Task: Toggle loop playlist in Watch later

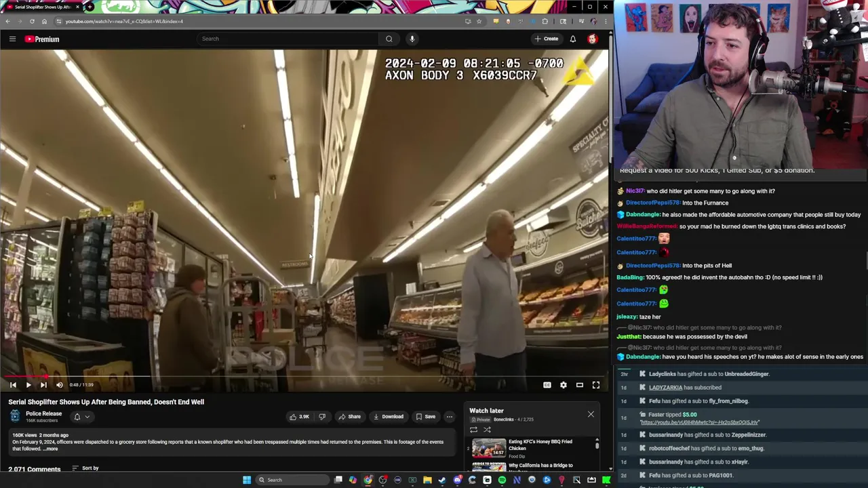Action: click(473, 430)
